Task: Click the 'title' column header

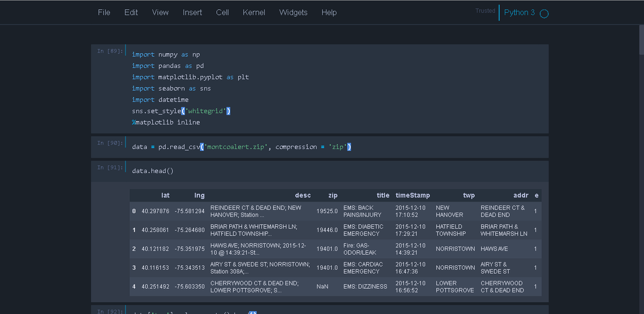Action: [383, 195]
